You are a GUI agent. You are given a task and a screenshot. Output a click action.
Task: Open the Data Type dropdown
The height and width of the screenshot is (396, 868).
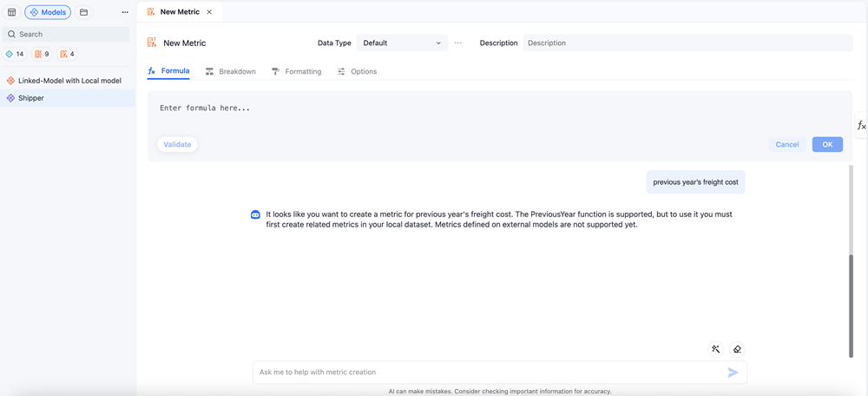pyautogui.click(x=402, y=43)
